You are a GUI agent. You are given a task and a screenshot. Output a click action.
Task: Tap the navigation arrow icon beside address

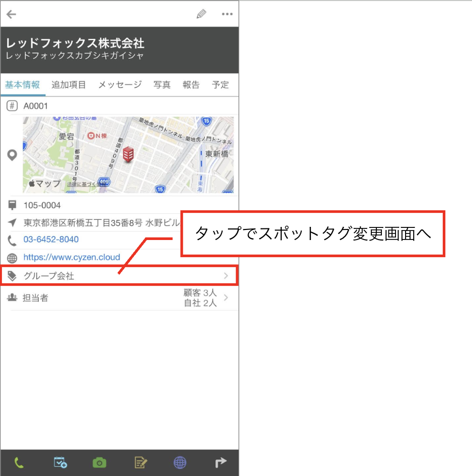coord(12,223)
